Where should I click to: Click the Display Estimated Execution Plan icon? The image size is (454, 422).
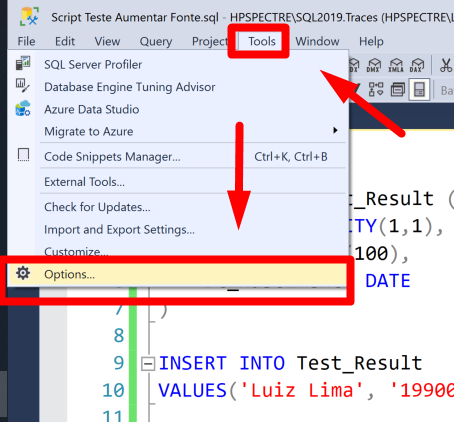[x=376, y=89]
